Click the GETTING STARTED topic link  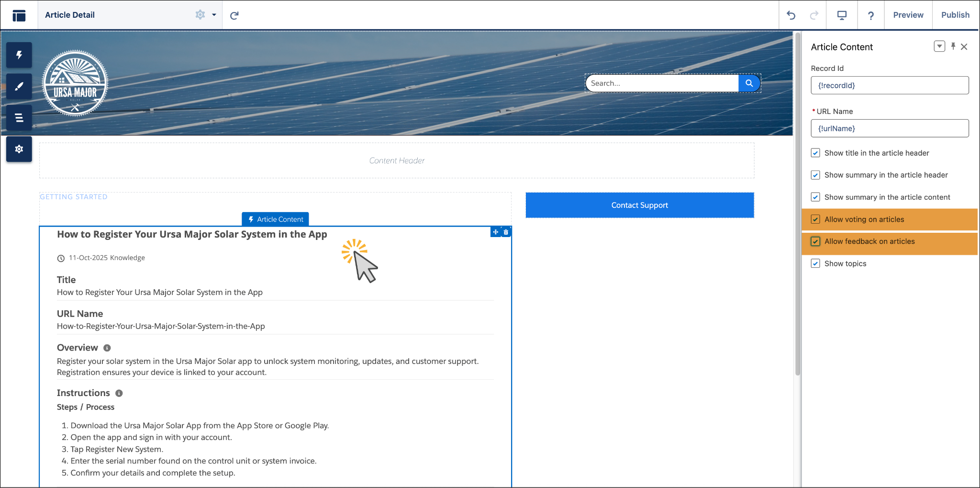74,197
